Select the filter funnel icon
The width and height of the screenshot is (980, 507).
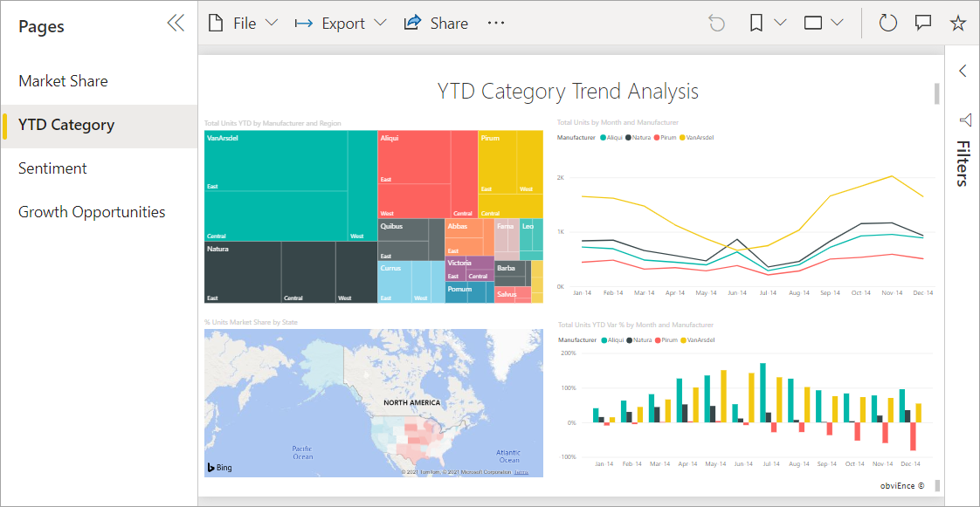[x=964, y=121]
